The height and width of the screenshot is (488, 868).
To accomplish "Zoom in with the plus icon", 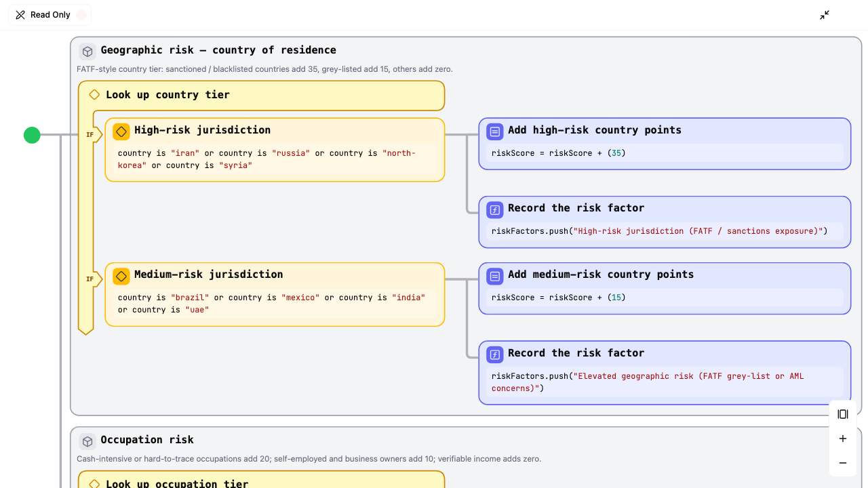I will point(843,439).
